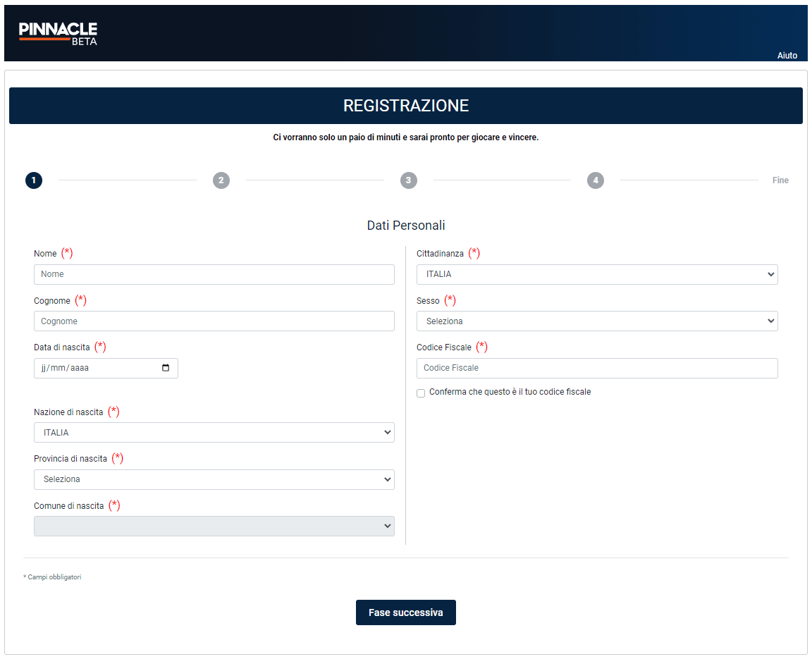Open the calendar picker icon in date field
812x659 pixels.
click(x=166, y=368)
